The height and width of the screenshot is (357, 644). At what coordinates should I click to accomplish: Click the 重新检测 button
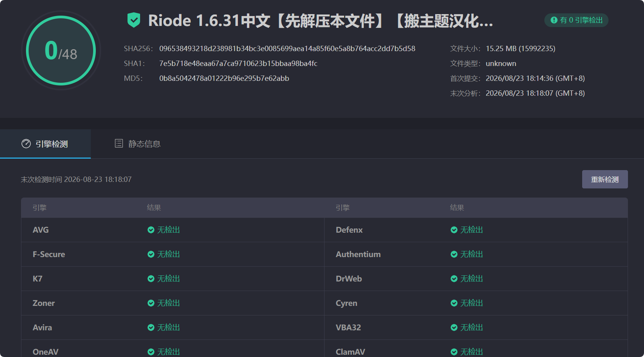click(x=605, y=179)
